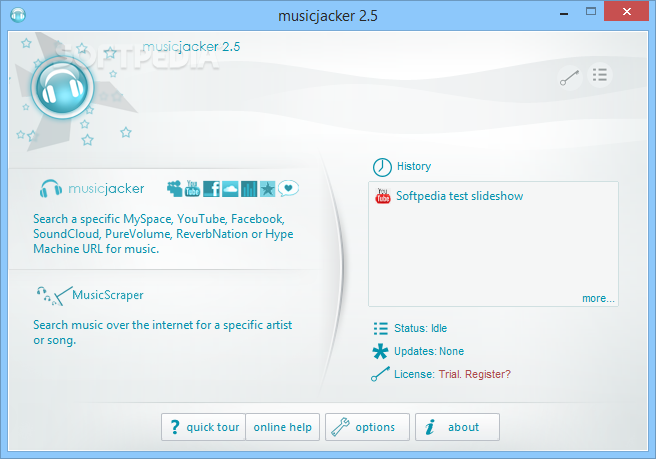Minimize the musicjacker window
Screen dimensions: 656x459
pos(564,14)
